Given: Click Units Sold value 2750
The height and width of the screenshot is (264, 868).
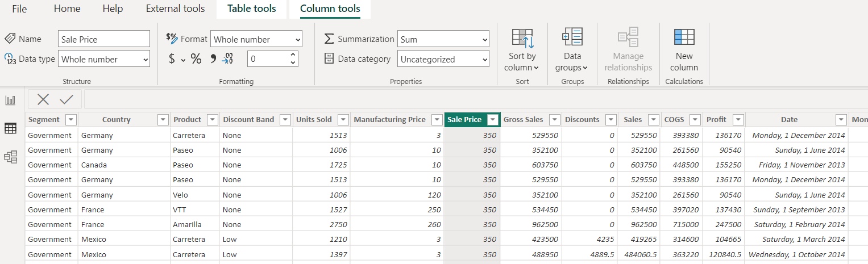Looking at the screenshot, I should pyautogui.click(x=338, y=224).
